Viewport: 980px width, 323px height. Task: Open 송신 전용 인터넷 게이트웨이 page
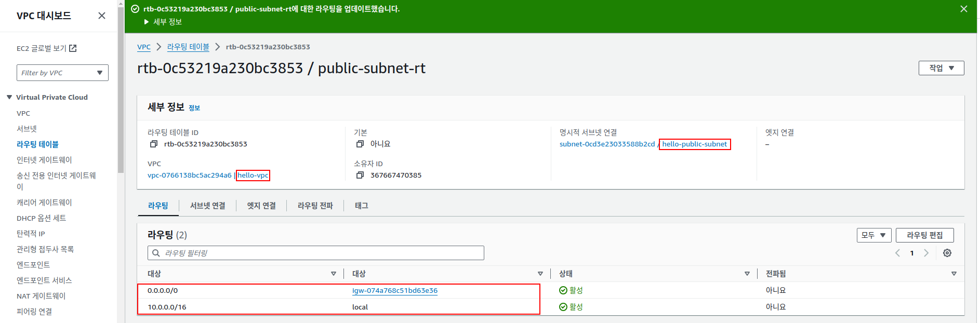(x=56, y=181)
